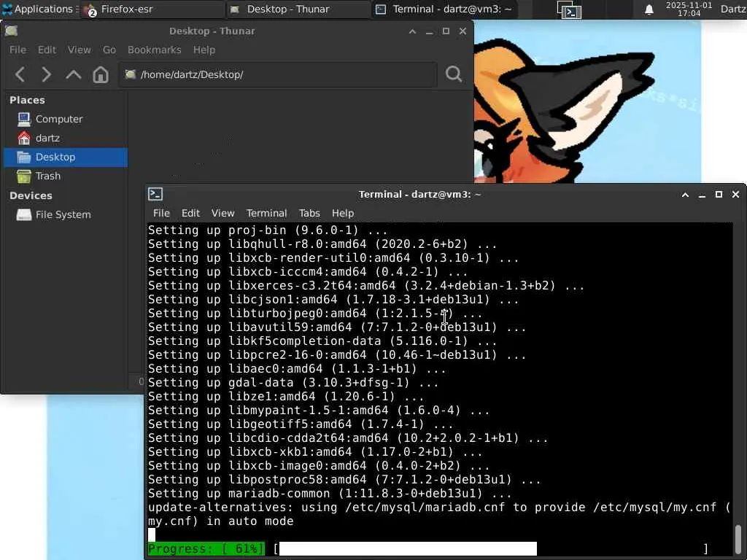Open Thunar View menu
The image size is (747, 560).
pyautogui.click(x=79, y=50)
